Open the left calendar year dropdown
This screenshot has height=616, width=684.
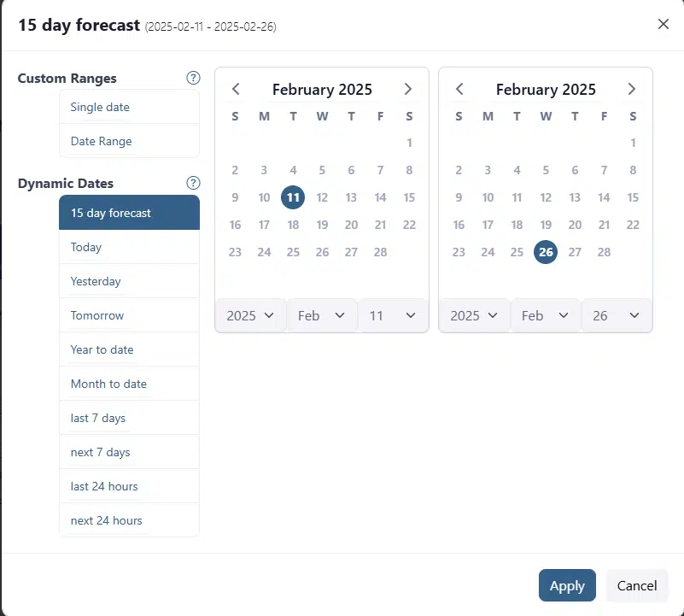[x=250, y=315]
